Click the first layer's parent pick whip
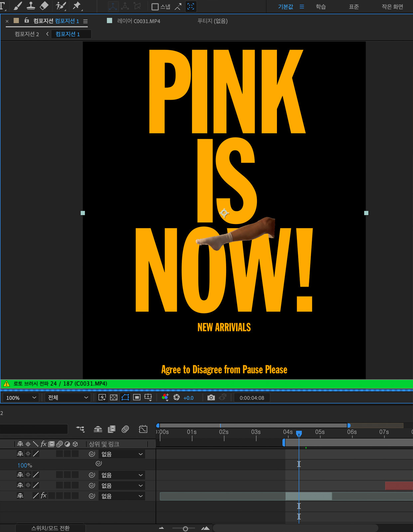413x532 pixels. [x=92, y=454]
